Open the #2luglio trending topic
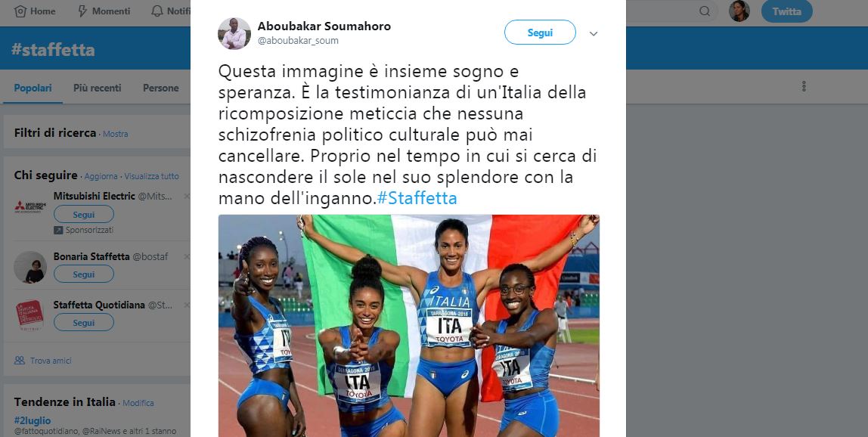This screenshot has height=437, width=868. [x=33, y=420]
